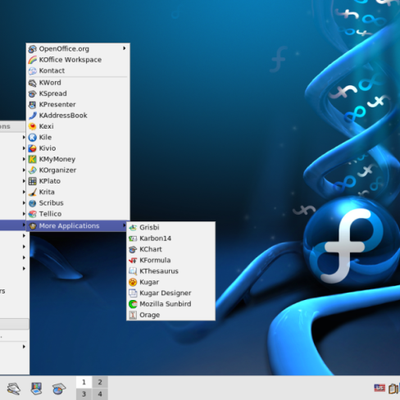The height and width of the screenshot is (400, 400).
Task: Start KThesaurus from the submenu
Action: 171,271
